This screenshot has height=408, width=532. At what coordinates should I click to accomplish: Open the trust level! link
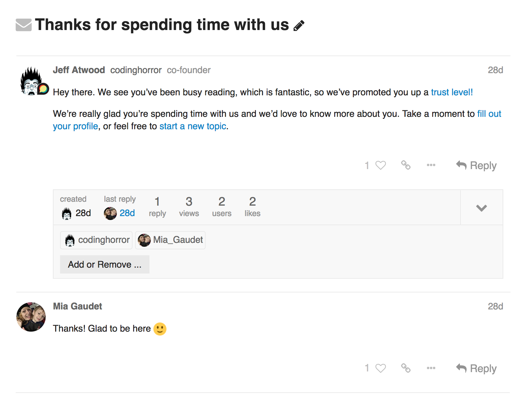pos(452,92)
